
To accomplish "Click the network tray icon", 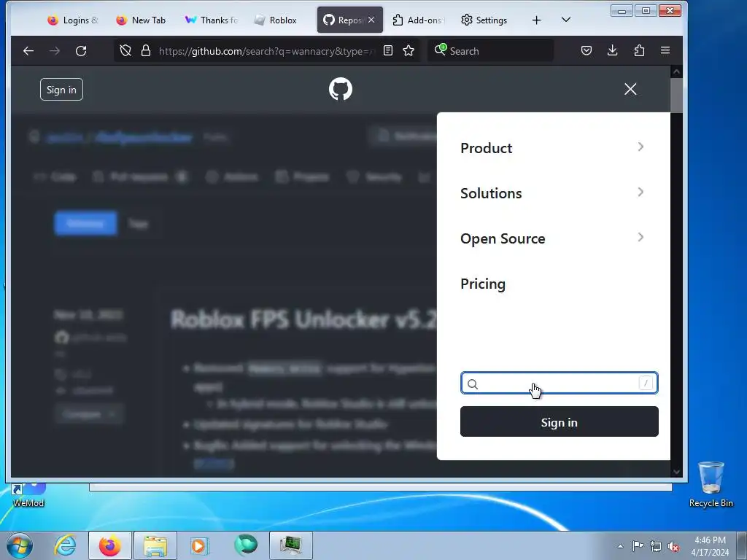I will [x=656, y=546].
